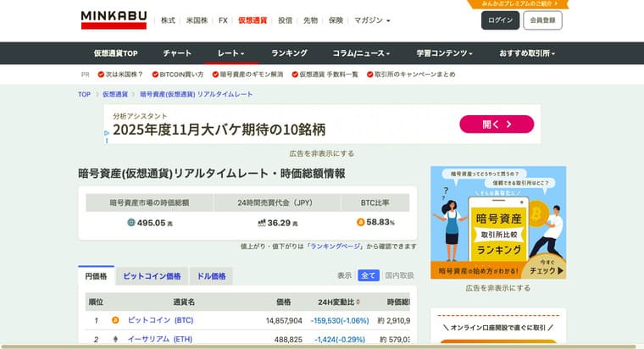The height and width of the screenshot is (349, 644).
Task: Open 次は米国株？ PR link
Action: click(x=120, y=75)
